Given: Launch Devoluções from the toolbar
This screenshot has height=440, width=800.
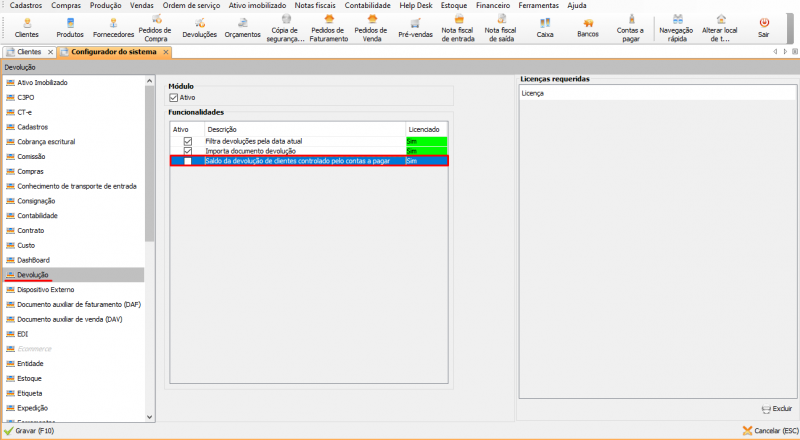Looking at the screenshot, I should (200, 26).
